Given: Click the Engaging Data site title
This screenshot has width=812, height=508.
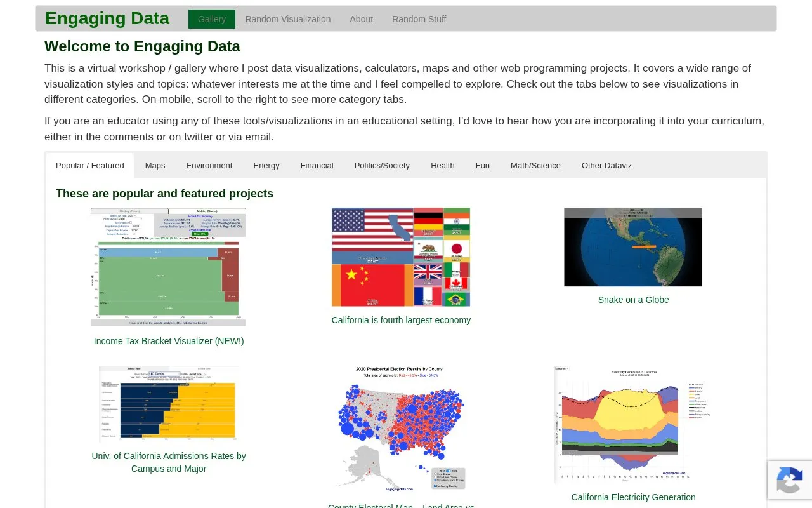Looking at the screenshot, I should 107,18.
